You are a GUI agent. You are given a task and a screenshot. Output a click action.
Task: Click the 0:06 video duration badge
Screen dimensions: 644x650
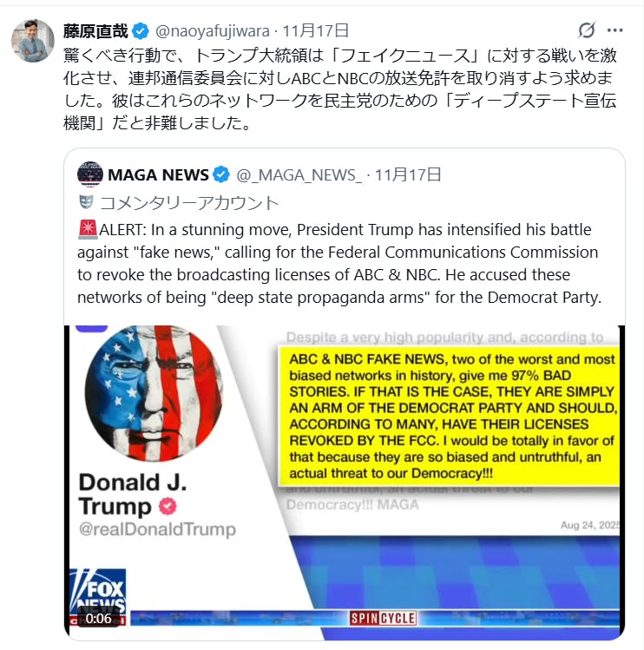click(x=98, y=618)
